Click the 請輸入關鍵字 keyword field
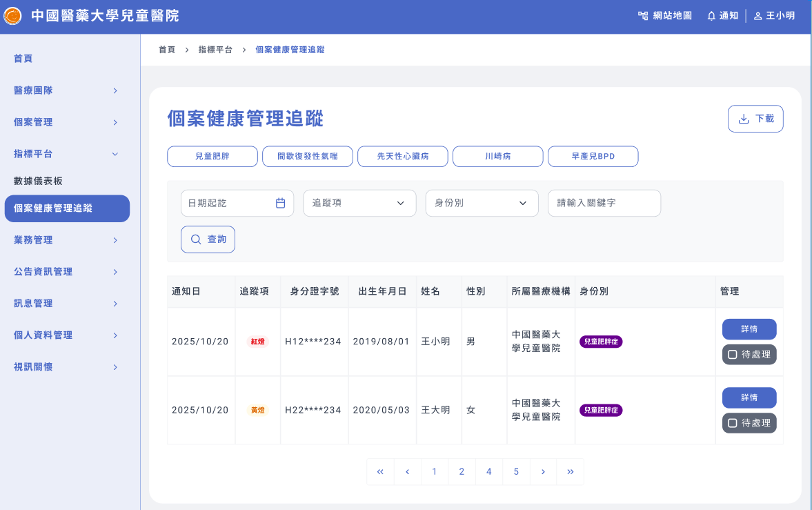 click(x=604, y=203)
